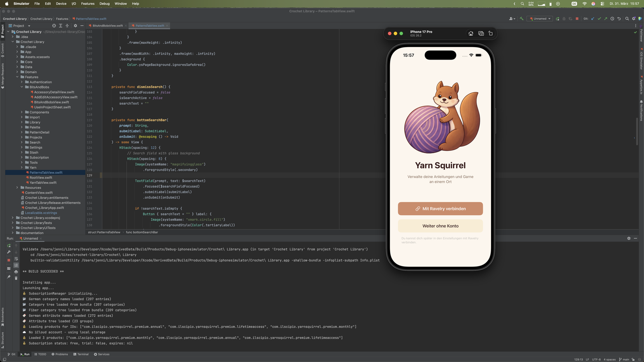Tap Mit Ravelry verbinden button
This screenshot has height=362, width=644.
pos(440,209)
